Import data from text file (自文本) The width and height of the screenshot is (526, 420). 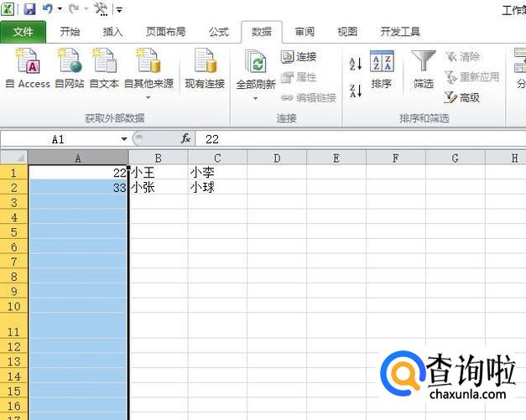tap(104, 69)
